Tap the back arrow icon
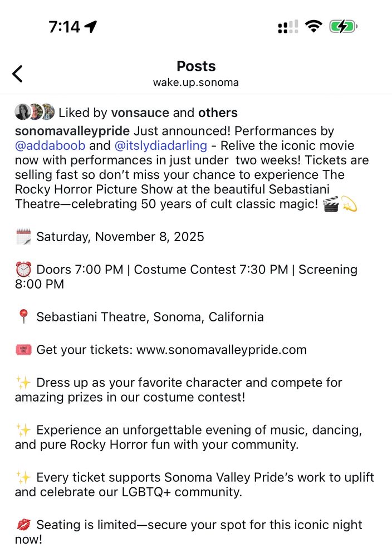Screen dimensions: 392x557 (18, 74)
